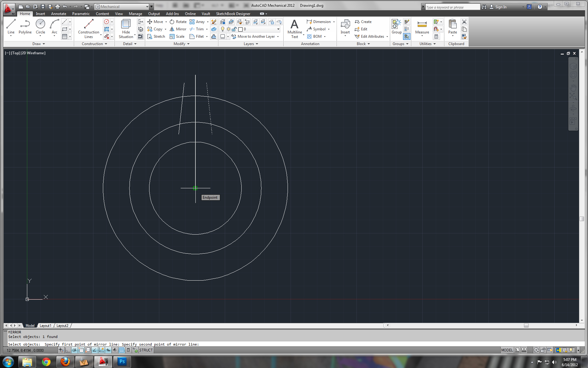Select the Polyline tool
Viewport: 588px width, 368px height.
[x=25, y=27]
